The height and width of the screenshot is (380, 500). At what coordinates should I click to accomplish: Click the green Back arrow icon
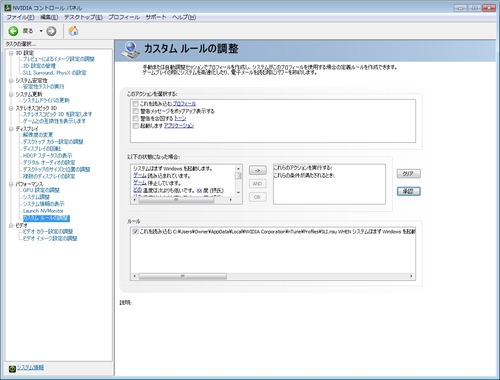click(13, 31)
